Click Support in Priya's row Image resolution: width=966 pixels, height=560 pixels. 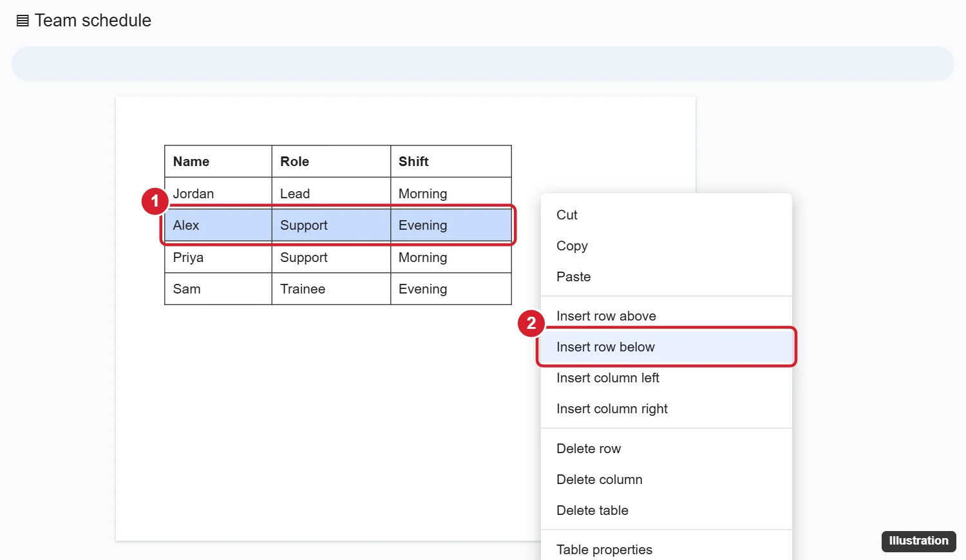click(331, 257)
